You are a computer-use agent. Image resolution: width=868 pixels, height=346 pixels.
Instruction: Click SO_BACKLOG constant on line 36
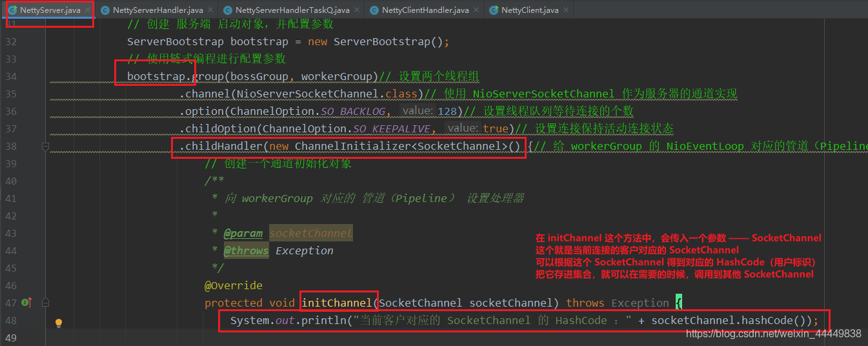pyautogui.click(x=353, y=112)
